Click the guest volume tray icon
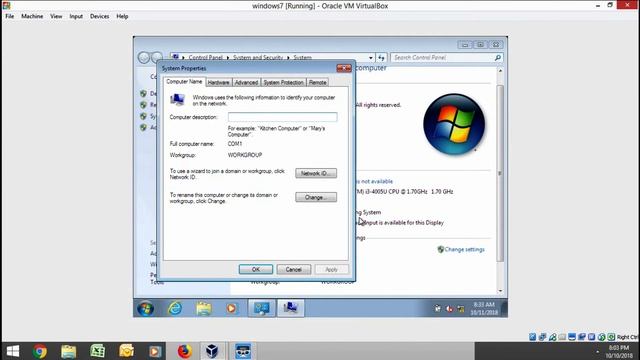Screen dimensions: 640x360 click(x=449, y=309)
